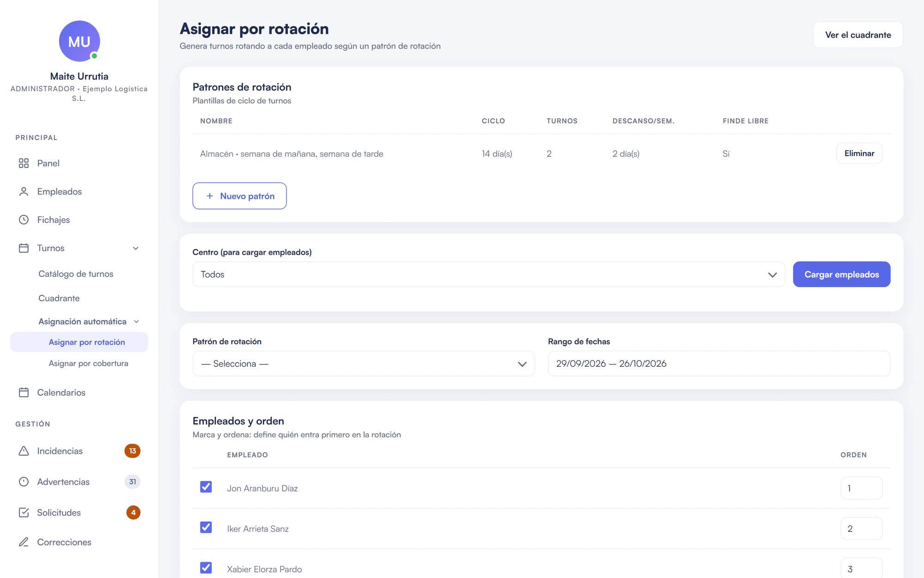Click the Ver el cuadrante button

(x=858, y=35)
